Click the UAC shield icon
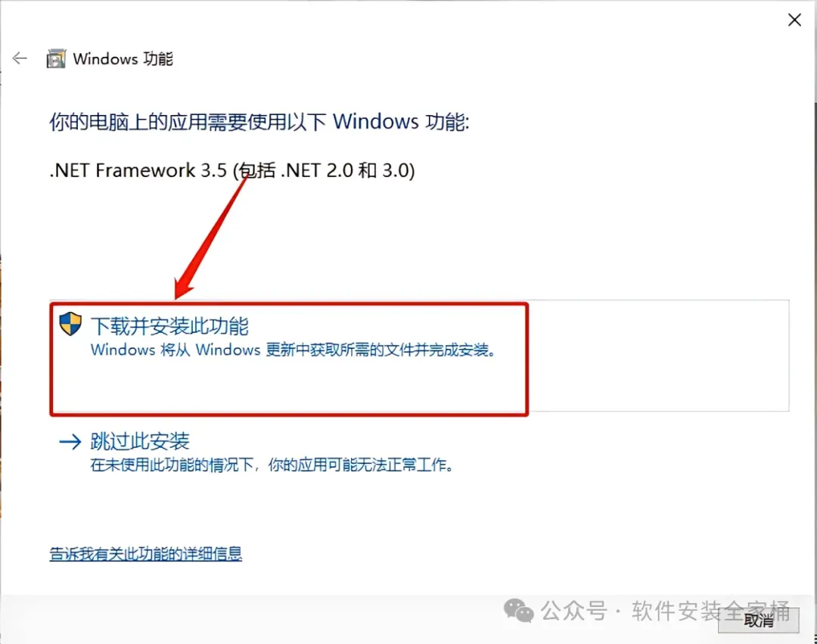The width and height of the screenshot is (817, 644). 70,324
